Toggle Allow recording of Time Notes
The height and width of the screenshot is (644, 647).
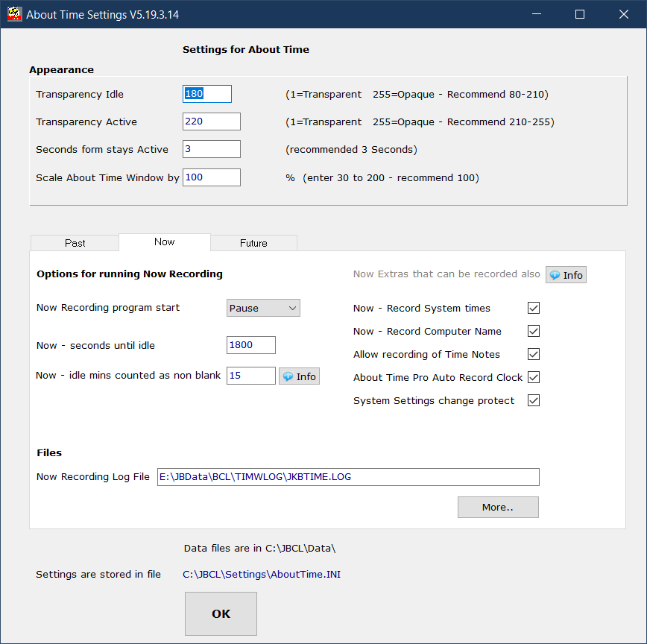point(534,354)
